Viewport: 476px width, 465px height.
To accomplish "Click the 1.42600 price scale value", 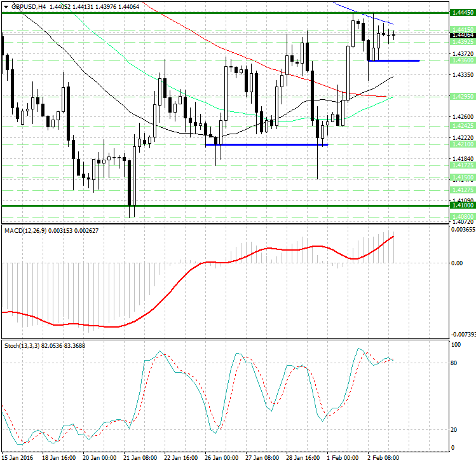I will tap(463, 116).
